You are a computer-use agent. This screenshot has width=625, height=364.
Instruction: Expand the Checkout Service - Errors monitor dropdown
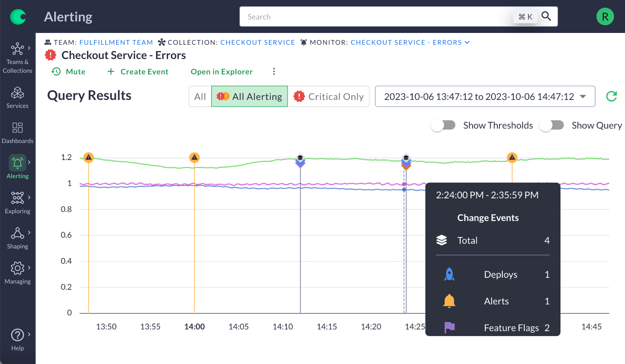tap(467, 42)
